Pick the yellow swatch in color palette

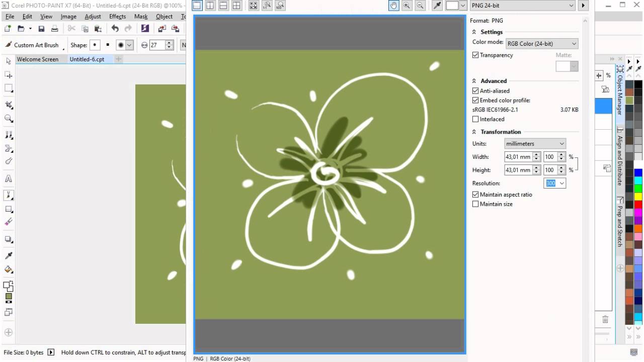coord(638,197)
